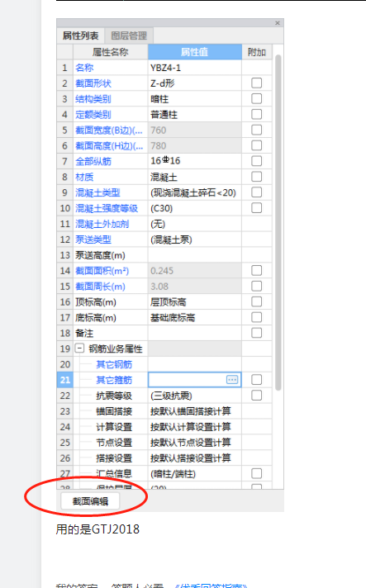366x588 pixels.
Task: Click the 截面编辑 button
Action: [x=90, y=501]
